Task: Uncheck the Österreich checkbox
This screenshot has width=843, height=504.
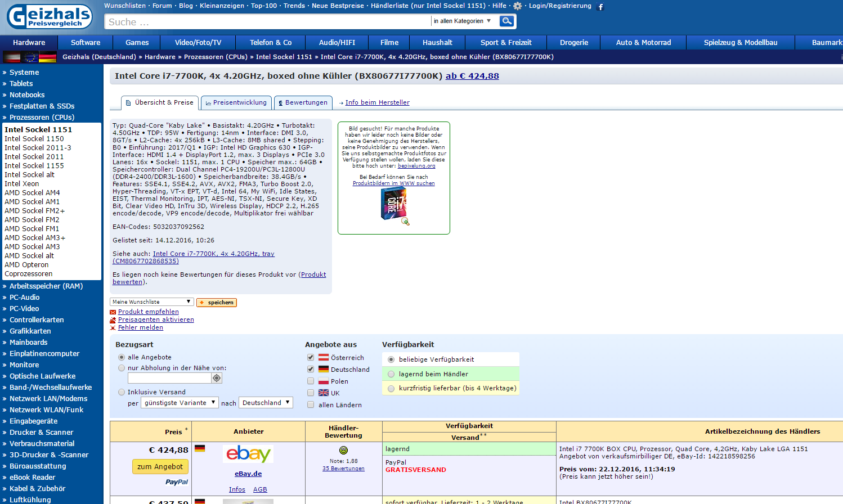Action: tap(311, 357)
